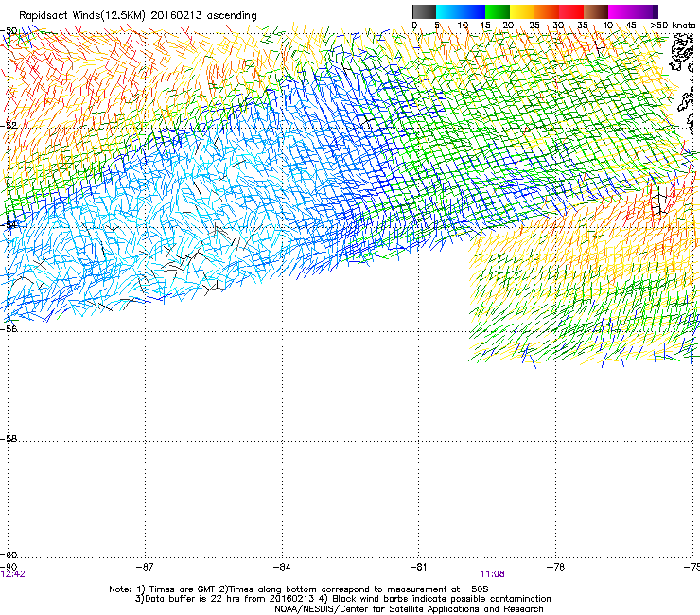Screen dimensions: 700x615
Task: Click the yellow 20-25 knots legend swatch
Action: click(522, 11)
